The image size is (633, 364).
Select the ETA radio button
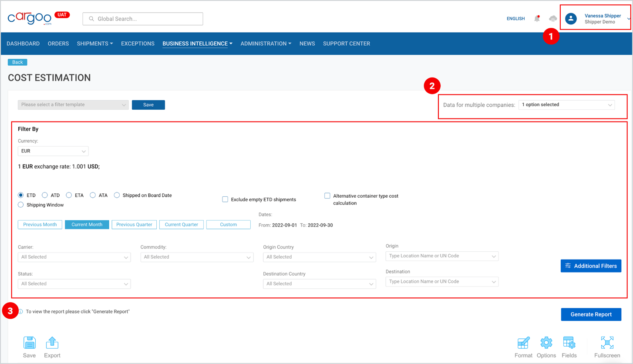point(69,195)
